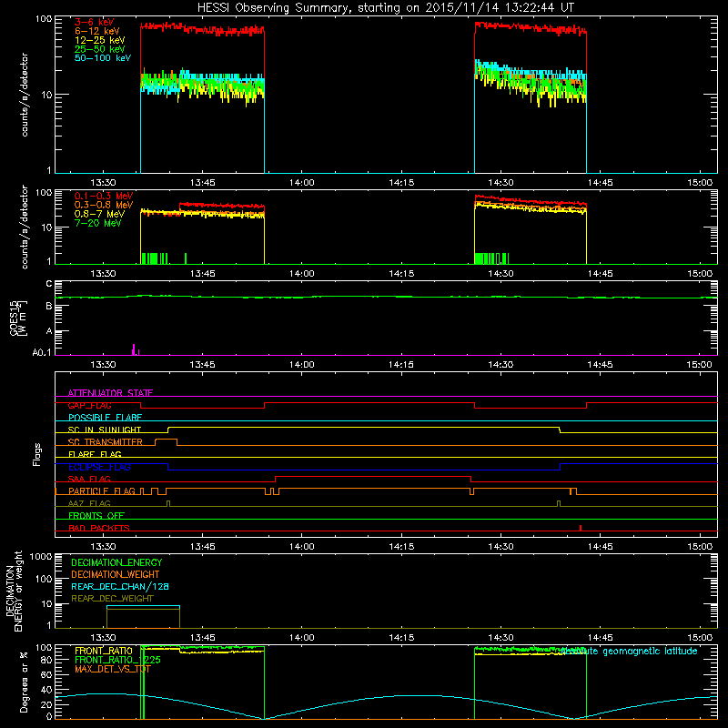728x728 pixels.
Task: Click the A0.1 tick label on GOES panel
Action: point(42,352)
